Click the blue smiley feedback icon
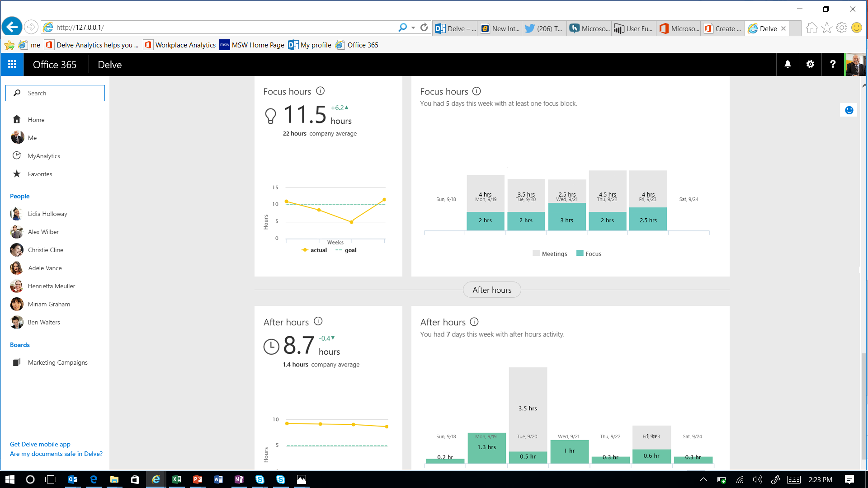 point(849,110)
